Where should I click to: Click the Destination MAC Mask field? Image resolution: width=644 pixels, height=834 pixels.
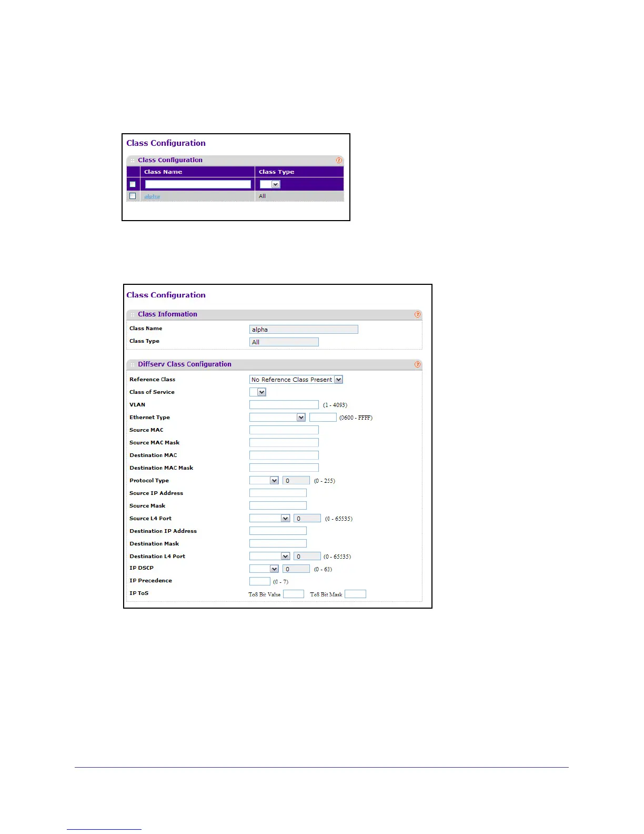point(284,468)
